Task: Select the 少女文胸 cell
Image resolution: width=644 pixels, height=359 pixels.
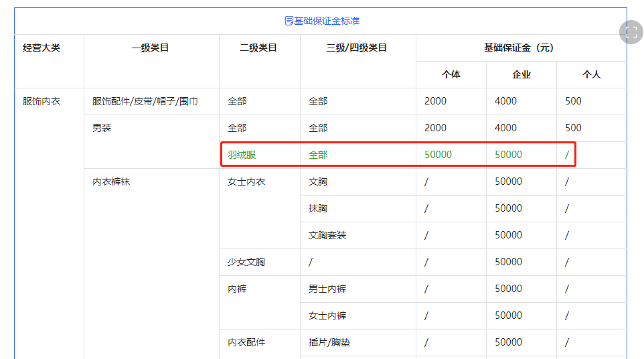Action: (x=246, y=262)
